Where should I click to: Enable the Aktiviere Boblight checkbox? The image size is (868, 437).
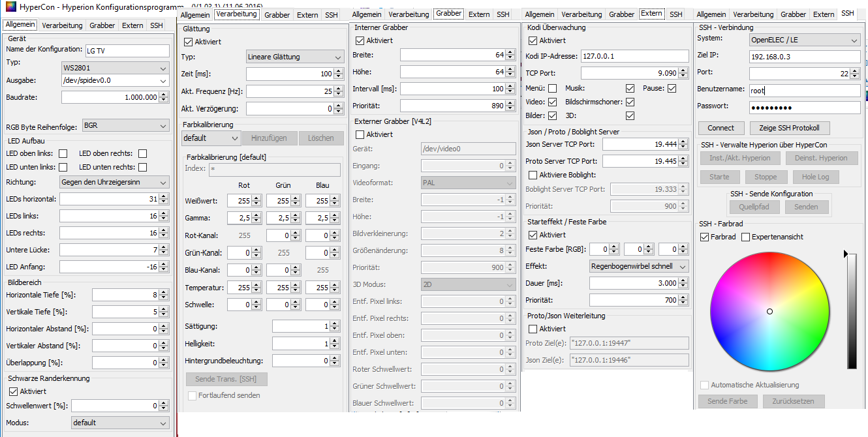point(533,175)
